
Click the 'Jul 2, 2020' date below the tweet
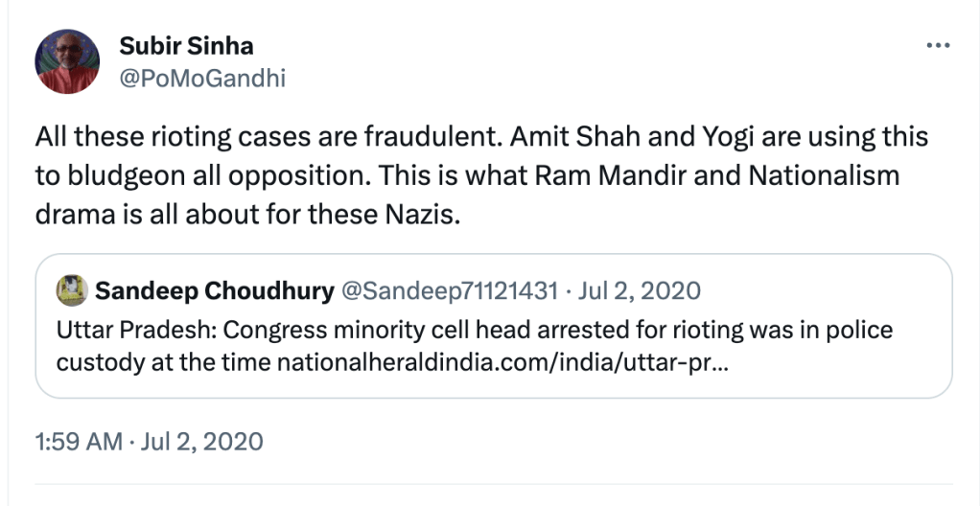201,442
